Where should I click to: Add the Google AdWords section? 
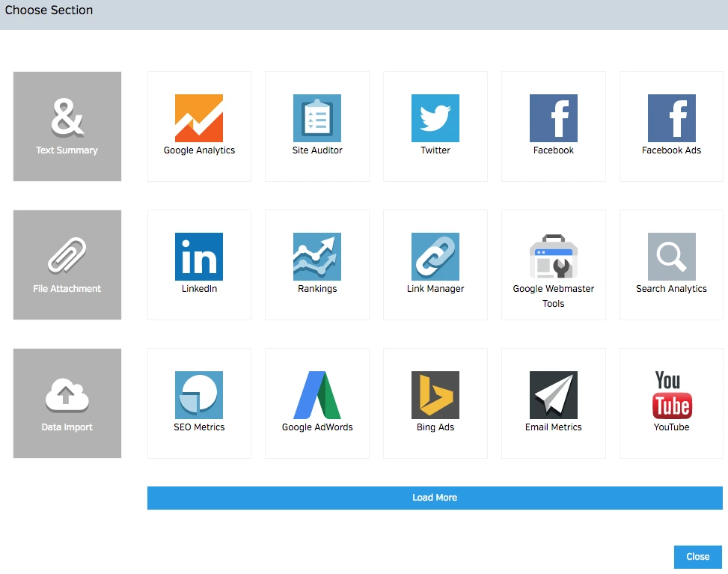(317, 403)
